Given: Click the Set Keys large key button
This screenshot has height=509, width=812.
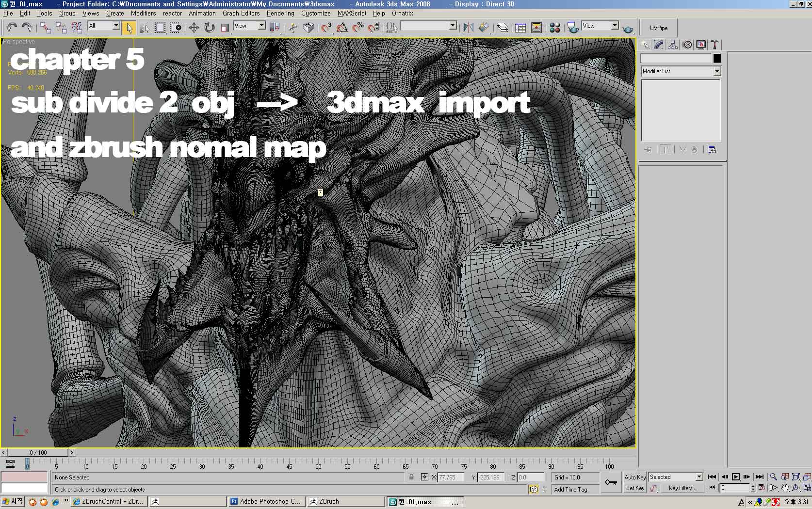Looking at the screenshot, I should (x=611, y=482).
